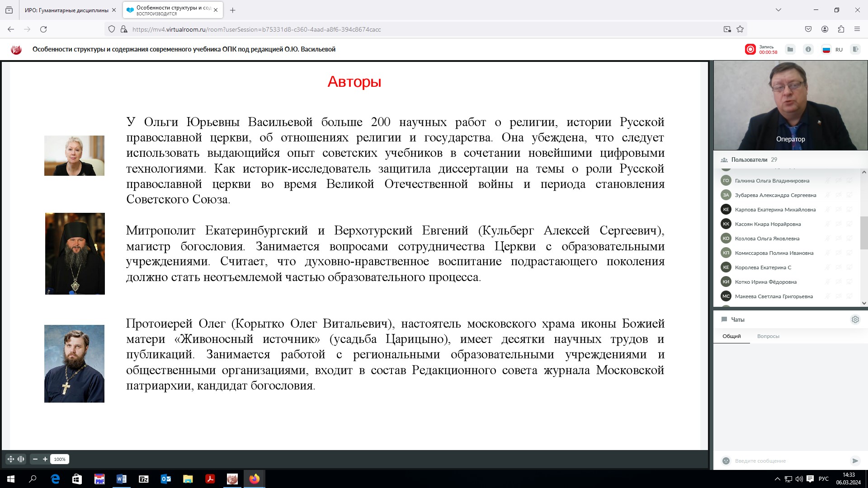The width and height of the screenshot is (868, 488).
Task: Open Windows taskbar search
Action: (33, 479)
